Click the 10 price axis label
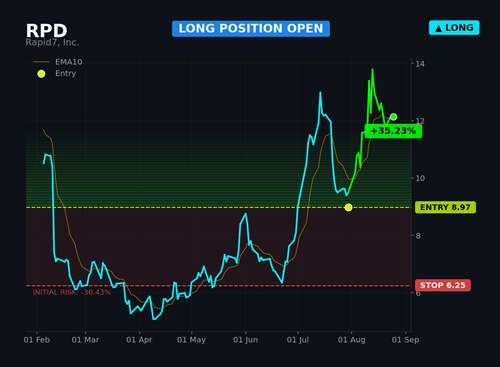 point(420,178)
